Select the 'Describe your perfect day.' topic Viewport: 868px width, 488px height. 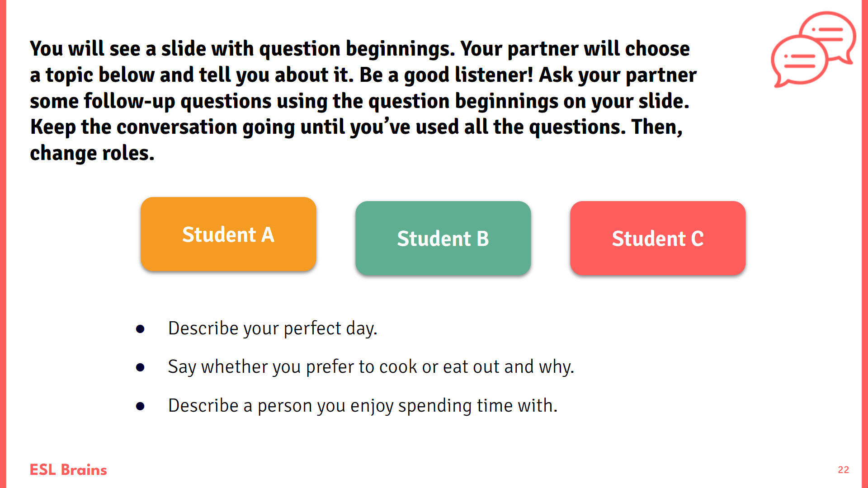273,328
